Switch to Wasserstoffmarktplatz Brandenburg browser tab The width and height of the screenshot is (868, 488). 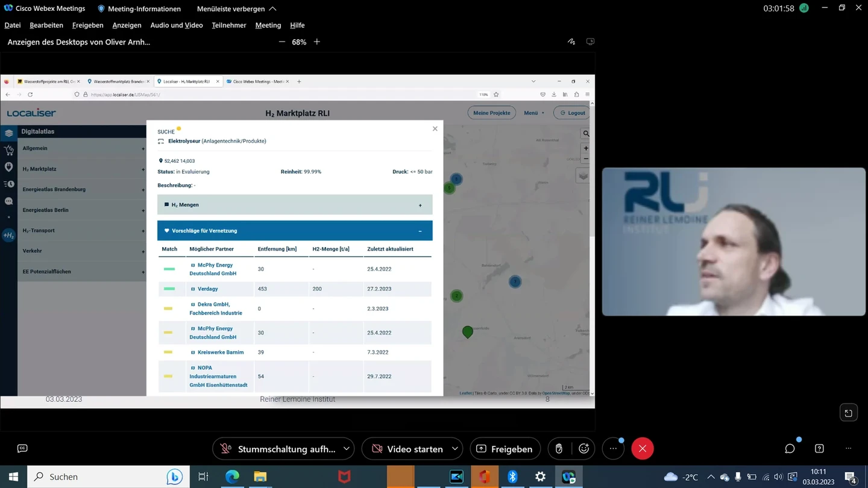pyautogui.click(x=119, y=81)
